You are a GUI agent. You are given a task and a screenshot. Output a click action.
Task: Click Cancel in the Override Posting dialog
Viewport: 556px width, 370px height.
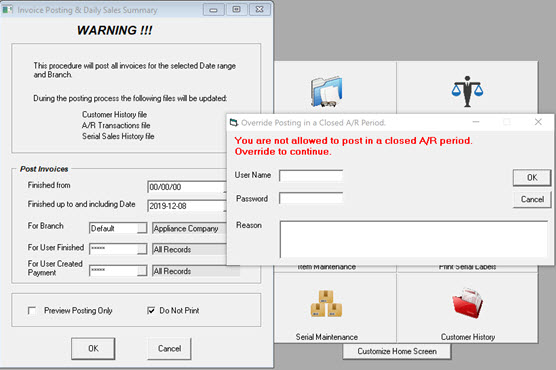[532, 199]
